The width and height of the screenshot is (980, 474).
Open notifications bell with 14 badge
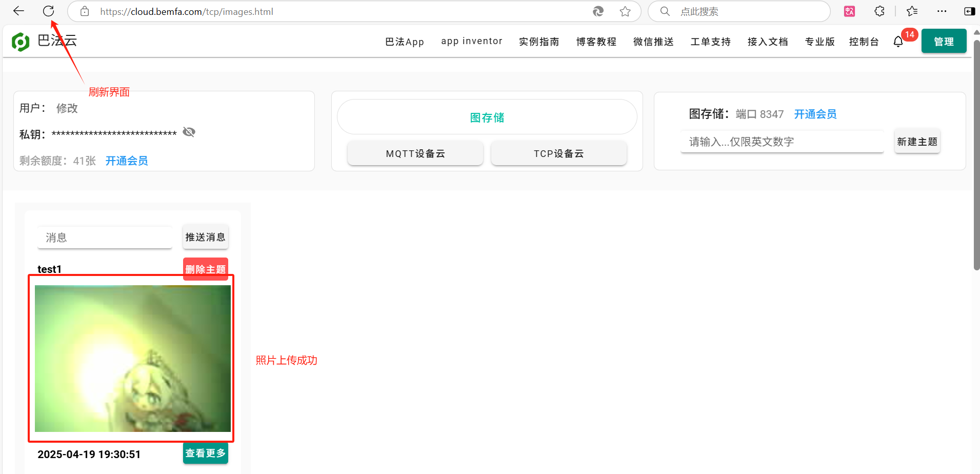[898, 42]
